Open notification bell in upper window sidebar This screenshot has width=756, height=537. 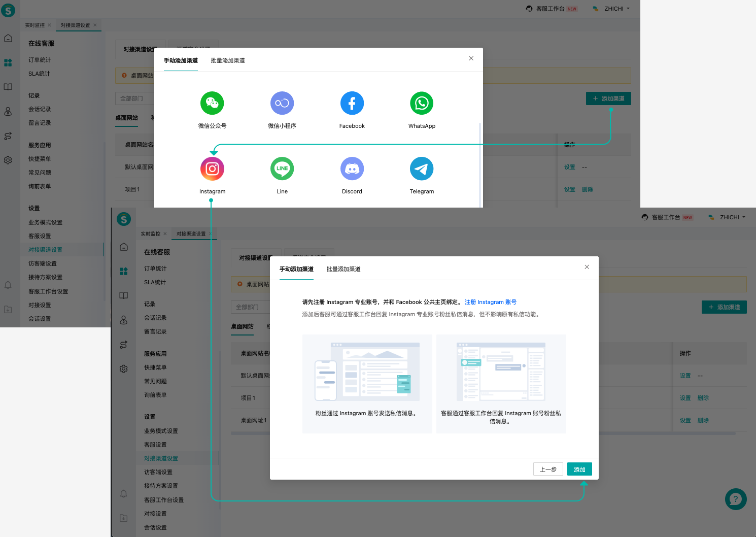[x=8, y=285]
